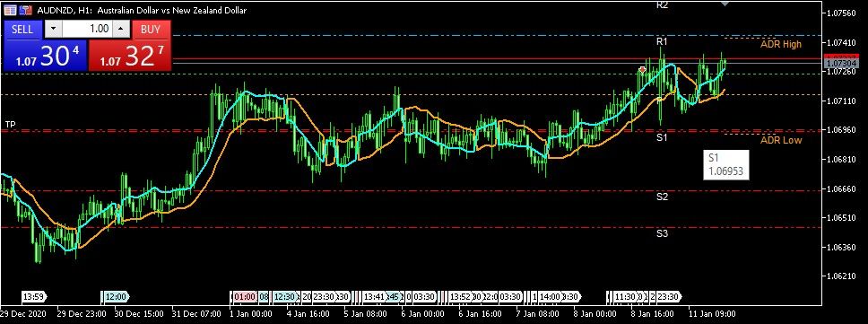Select the ADR Low label

tap(780, 140)
